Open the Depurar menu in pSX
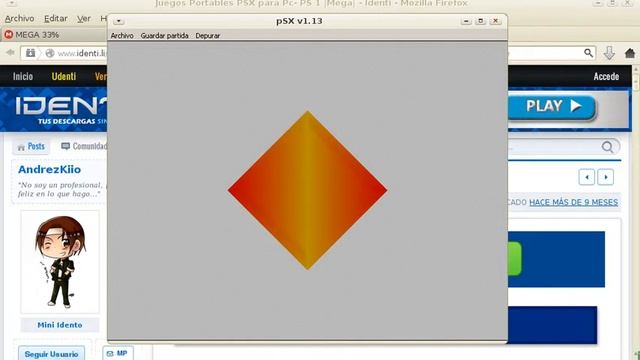640x360 pixels. pyautogui.click(x=207, y=36)
